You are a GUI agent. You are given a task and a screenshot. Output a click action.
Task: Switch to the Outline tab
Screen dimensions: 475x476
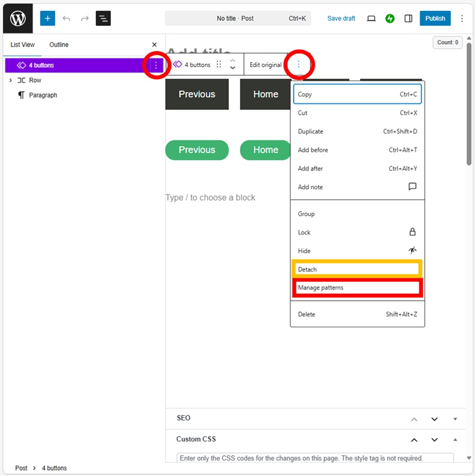tap(59, 45)
